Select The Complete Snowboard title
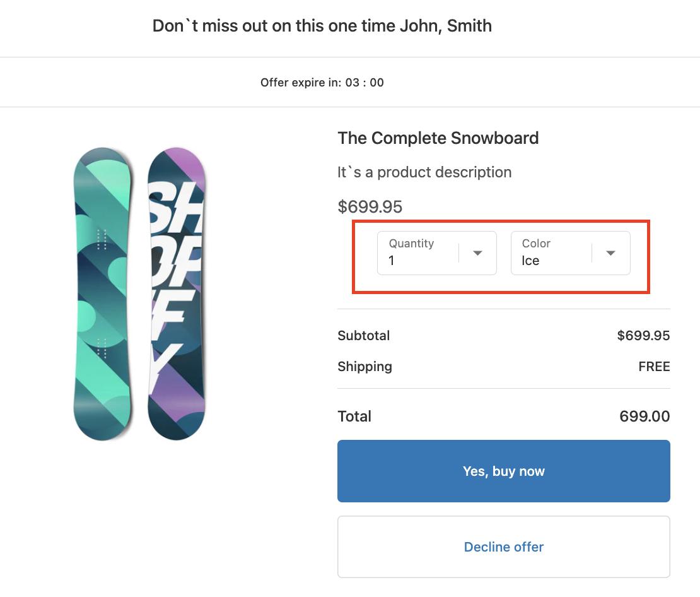This screenshot has height=597, width=700. click(x=438, y=138)
